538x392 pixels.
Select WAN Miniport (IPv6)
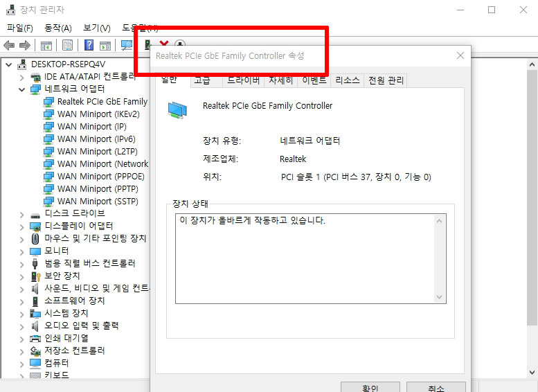click(x=89, y=139)
